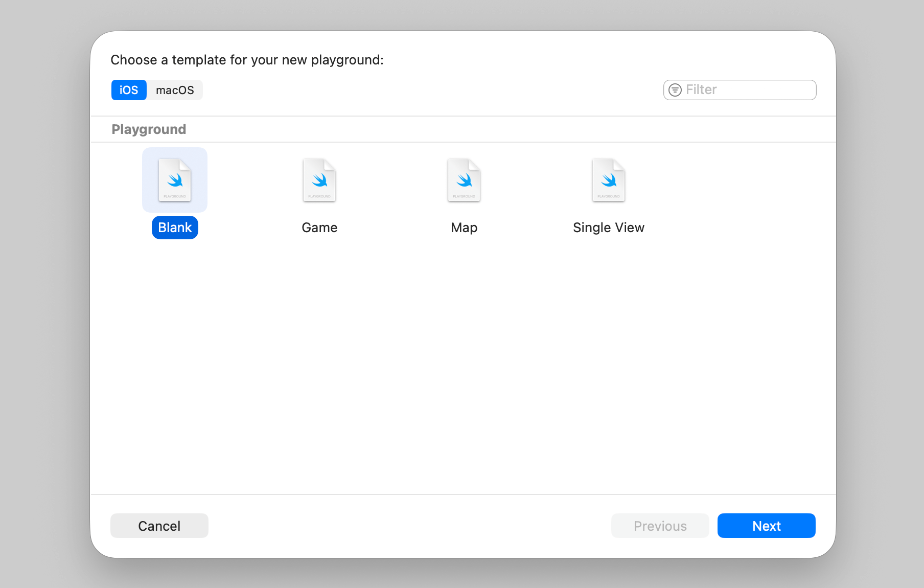This screenshot has height=588, width=924.
Task: Click the dimmed Previous button
Action: [660, 526]
